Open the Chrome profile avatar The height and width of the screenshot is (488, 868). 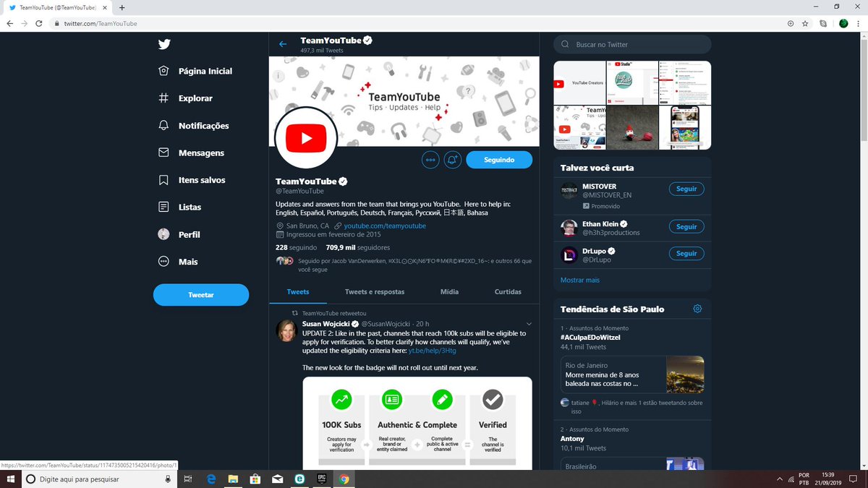(x=843, y=23)
